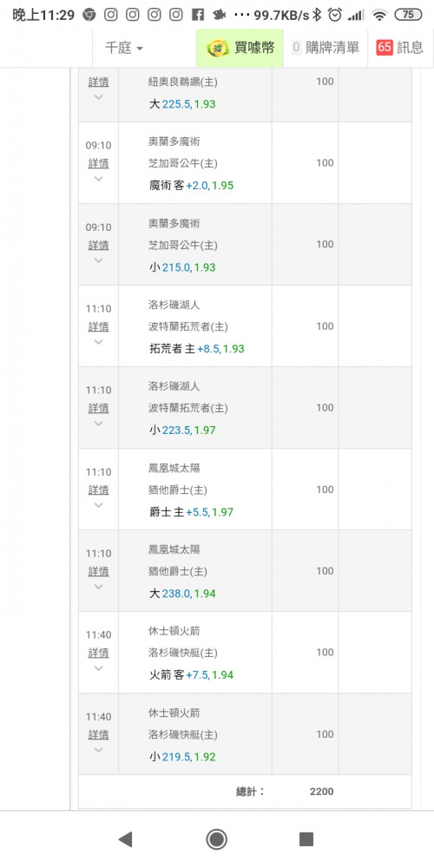Viewport: 434px width, 868px height.
Task: Expand chevron under 11:10 大 238.0 row
Action: (99, 587)
